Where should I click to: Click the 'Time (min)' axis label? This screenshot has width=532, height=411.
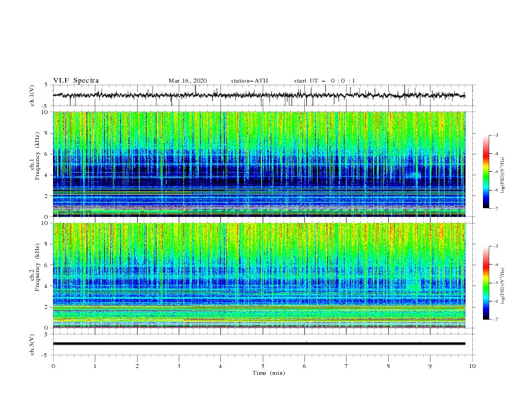[269, 373]
